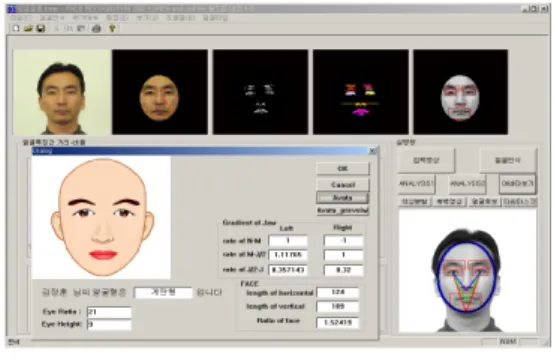Click the Paste toolbar icon
Screen dimensions: 554x360
tap(81, 29)
